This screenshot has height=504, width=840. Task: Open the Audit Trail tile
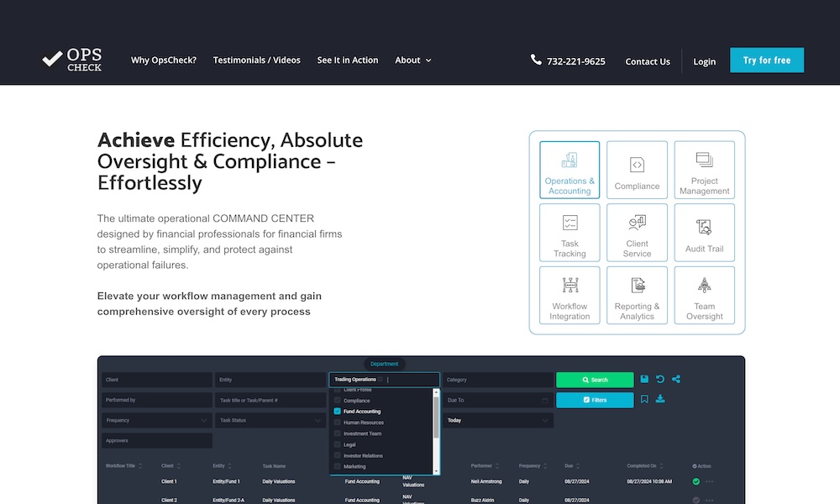pyautogui.click(x=704, y=233)
